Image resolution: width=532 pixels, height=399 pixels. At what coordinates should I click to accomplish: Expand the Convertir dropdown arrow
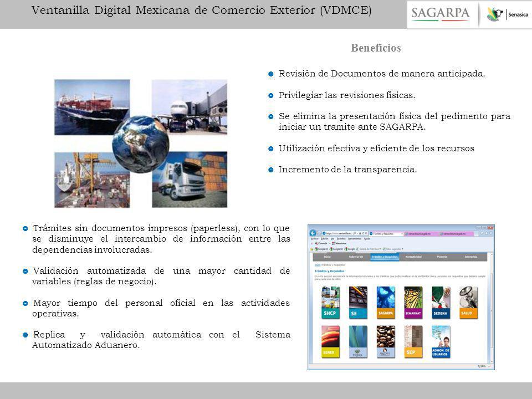[330, 243]
